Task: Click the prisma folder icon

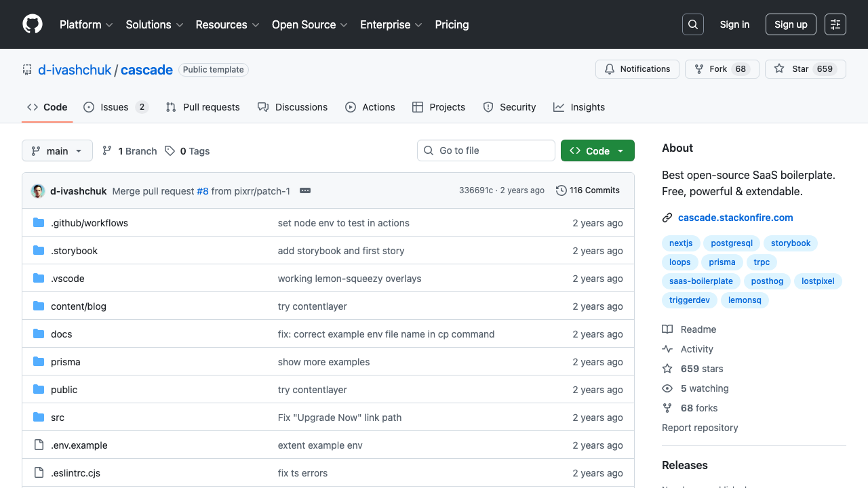Action: pos(39,361)
